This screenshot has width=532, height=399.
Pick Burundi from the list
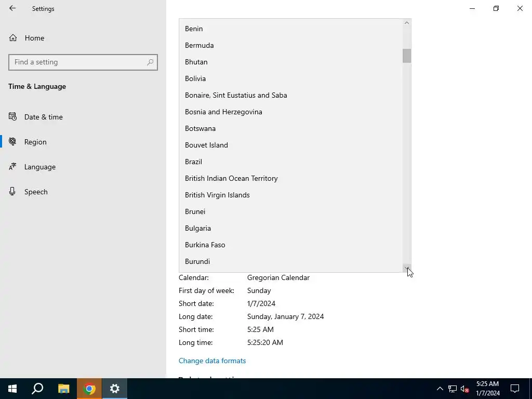291,262
